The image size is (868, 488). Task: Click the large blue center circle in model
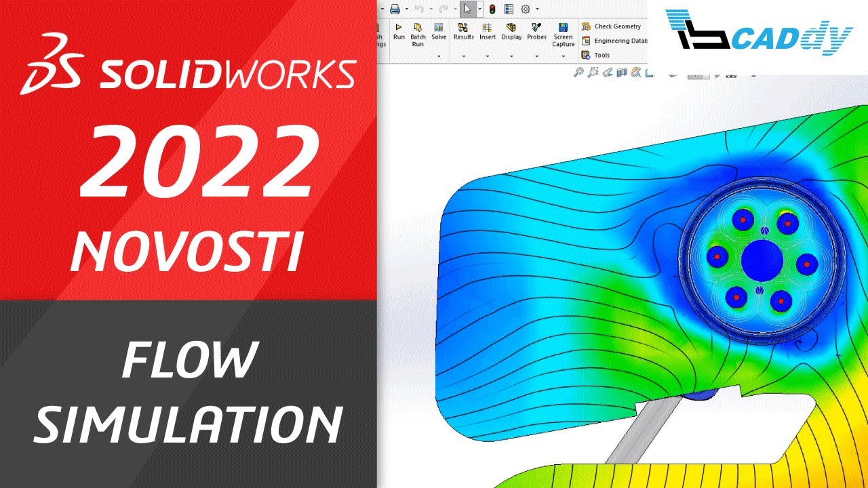762,260
